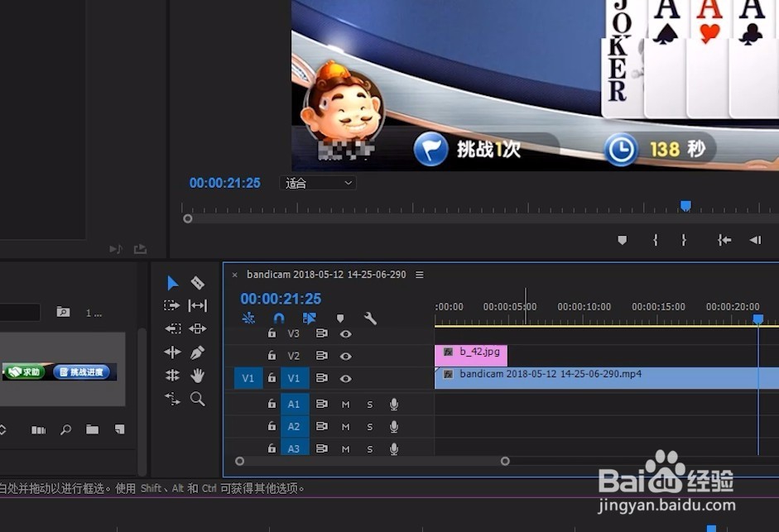
Task: Solo audio track A1
Action: 369,405
